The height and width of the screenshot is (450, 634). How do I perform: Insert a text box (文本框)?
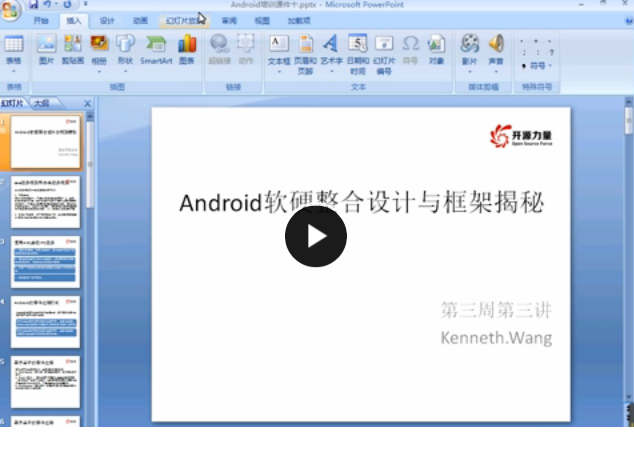tap(279, 49)
